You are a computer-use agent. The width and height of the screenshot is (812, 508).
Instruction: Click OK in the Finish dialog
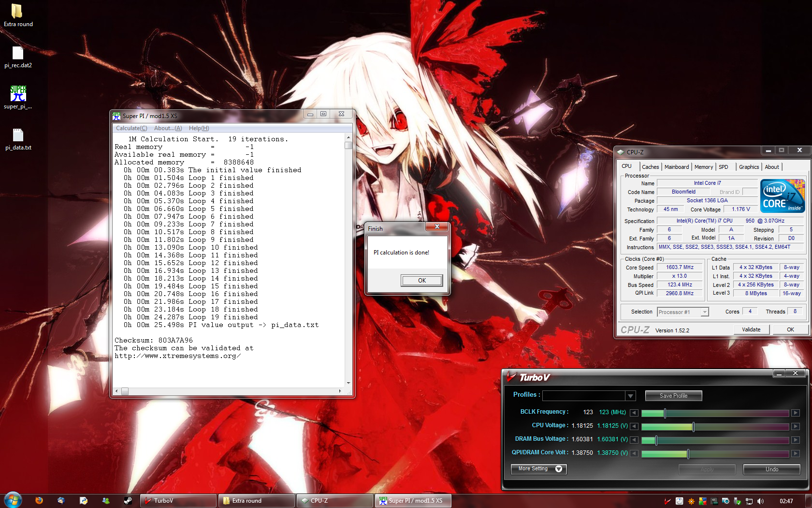pyautogui.click(x=421, y=281)
